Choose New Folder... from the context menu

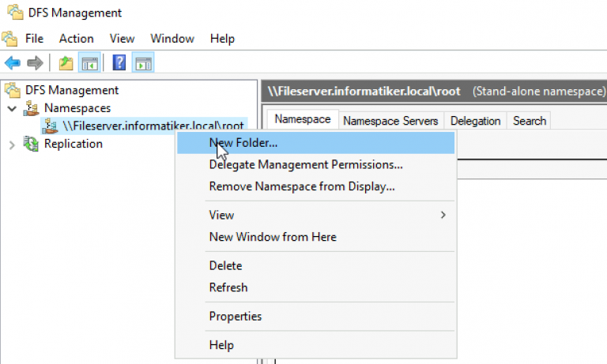243,143
